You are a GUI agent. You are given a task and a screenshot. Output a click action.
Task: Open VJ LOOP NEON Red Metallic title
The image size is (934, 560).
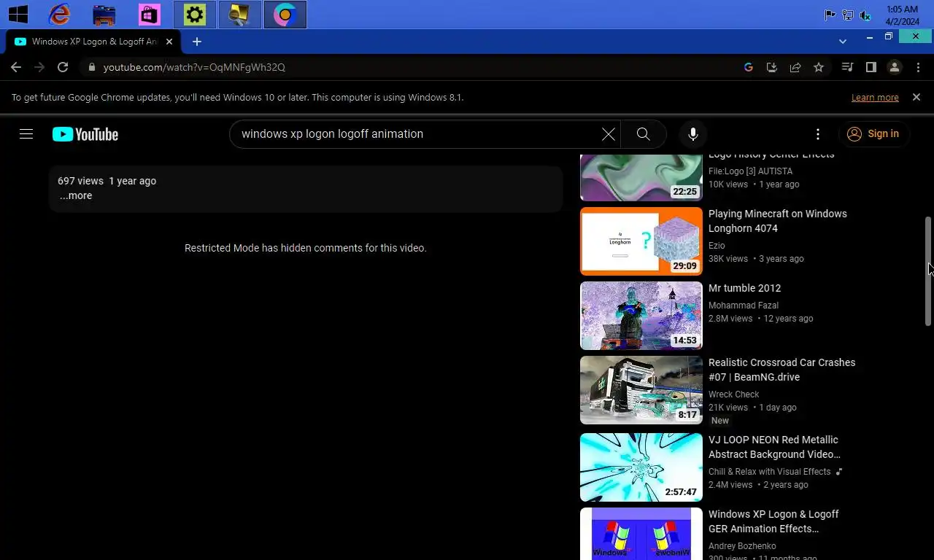pos(774,447)
